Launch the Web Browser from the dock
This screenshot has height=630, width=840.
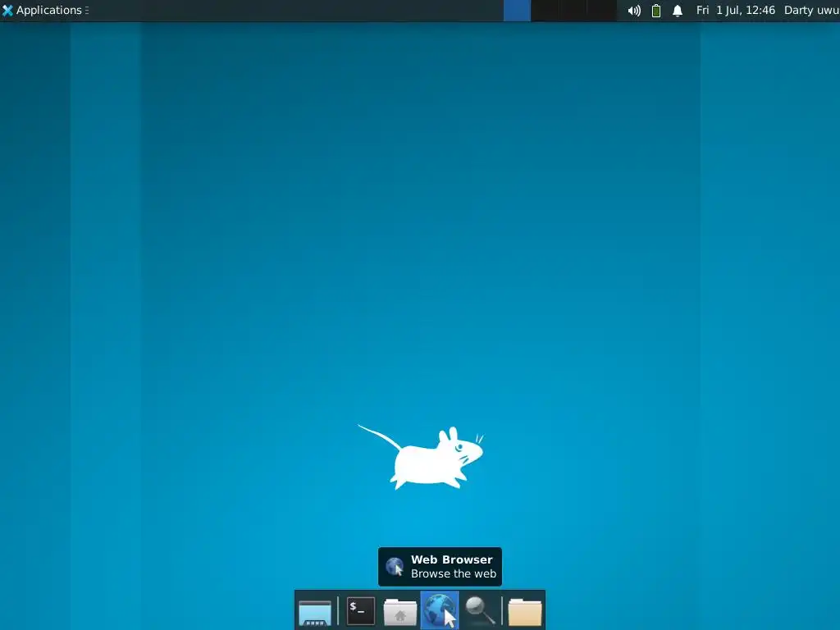pyautogui.click(x=440, y=610)
